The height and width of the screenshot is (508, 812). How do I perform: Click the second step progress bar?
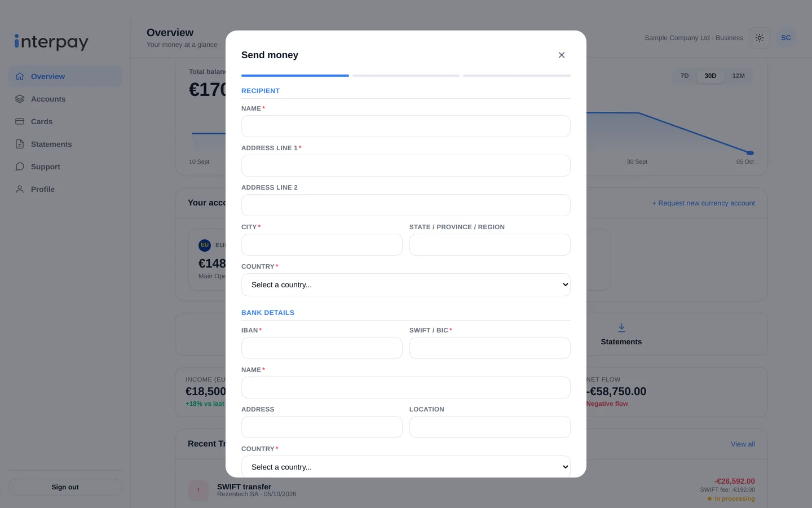406,76
